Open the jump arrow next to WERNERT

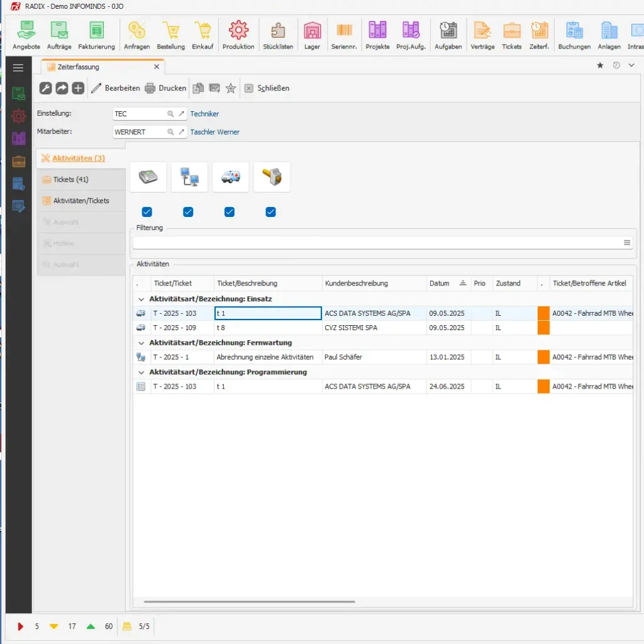[181, 132]
